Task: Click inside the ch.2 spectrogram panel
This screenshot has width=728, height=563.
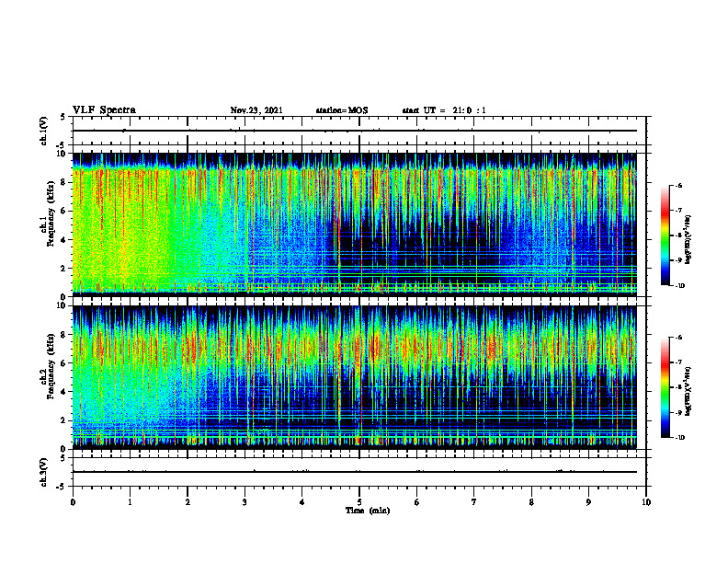Action: pyautogui.click(x=354, y=377)
